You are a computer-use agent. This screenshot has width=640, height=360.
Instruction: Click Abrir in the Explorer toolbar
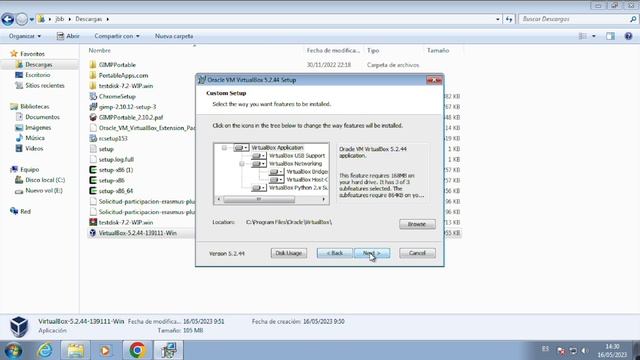pyautogui.click(x=68, y=36)
